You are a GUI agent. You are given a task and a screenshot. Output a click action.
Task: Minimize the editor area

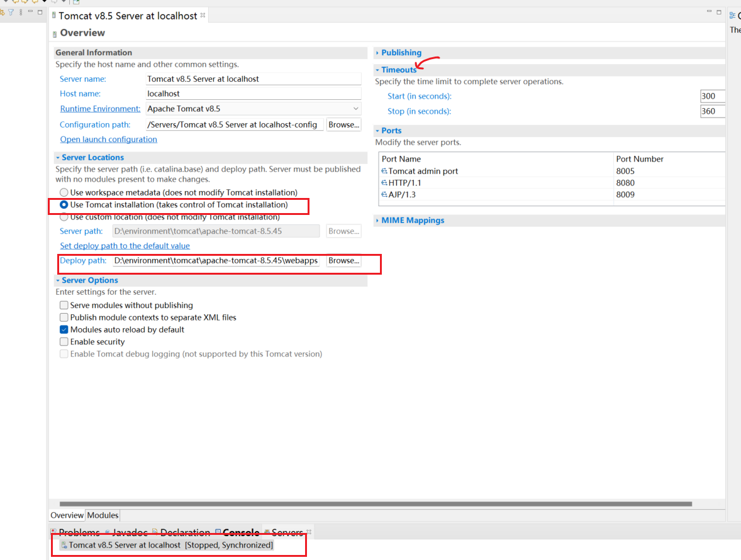pyautogui.click(x=709, y=11)
